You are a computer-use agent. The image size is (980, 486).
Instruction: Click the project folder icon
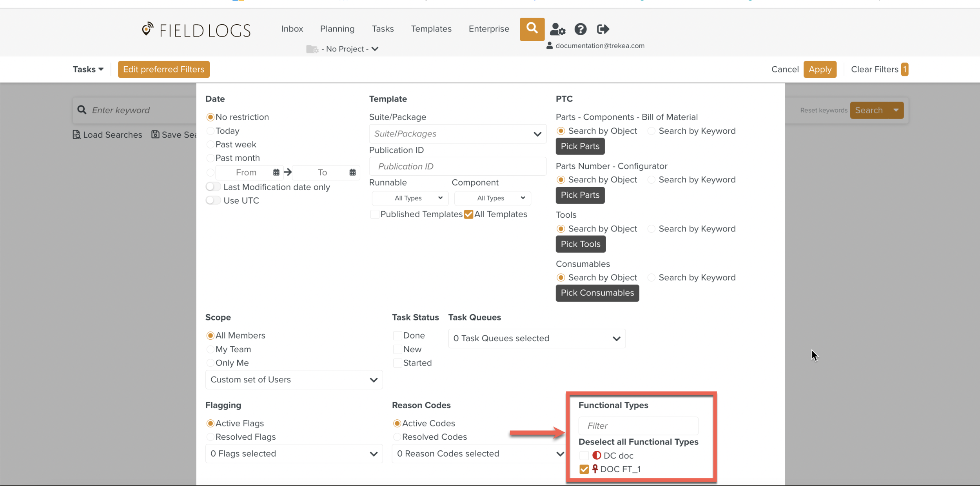click(x=312, y=49)
